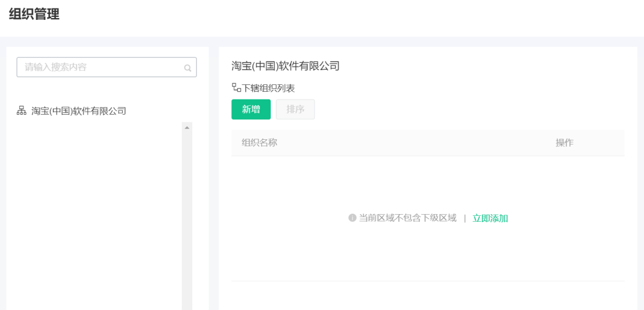Click the organization tree icon beside 淘宝(中国)软件有限公司
644x310 pixels.
click(x=21, y=110)
